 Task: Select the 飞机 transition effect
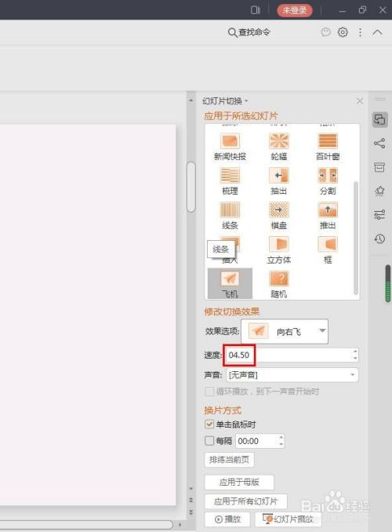pyautogui.click(x=230, y=283)
